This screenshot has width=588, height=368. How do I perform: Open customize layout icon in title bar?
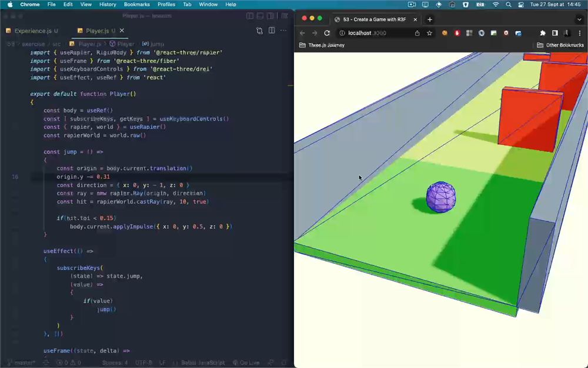(285, 16)
